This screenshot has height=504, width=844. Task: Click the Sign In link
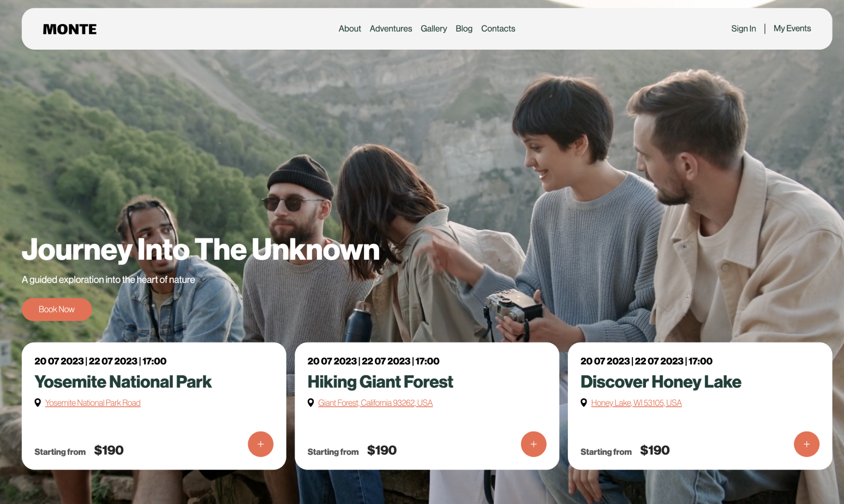point(744,28)
